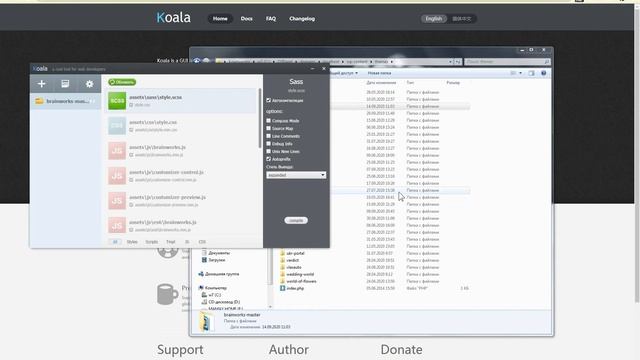This screenshot has height=360, width=640.
Task: Select the world-of-flowers folder in Explorer
Action: point(301,281)
